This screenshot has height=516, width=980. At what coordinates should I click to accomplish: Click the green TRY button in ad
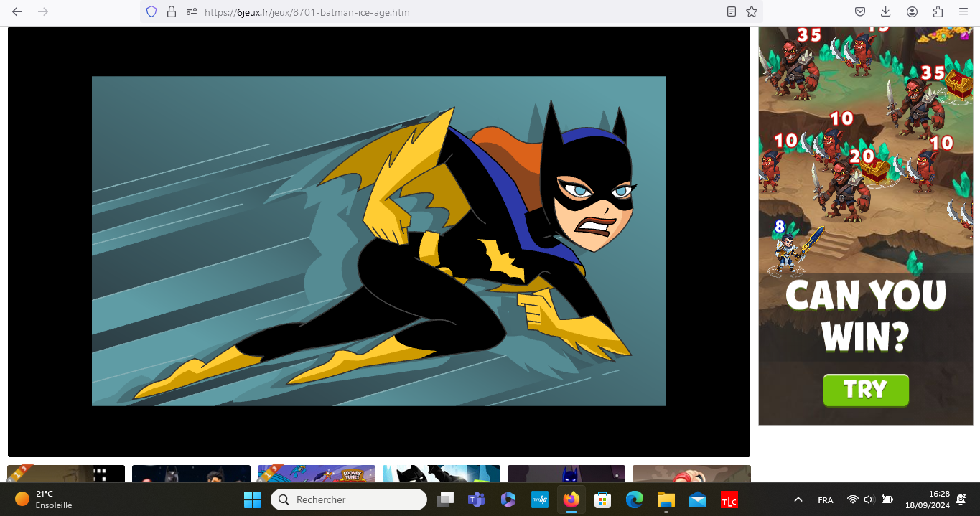point(865,390)
